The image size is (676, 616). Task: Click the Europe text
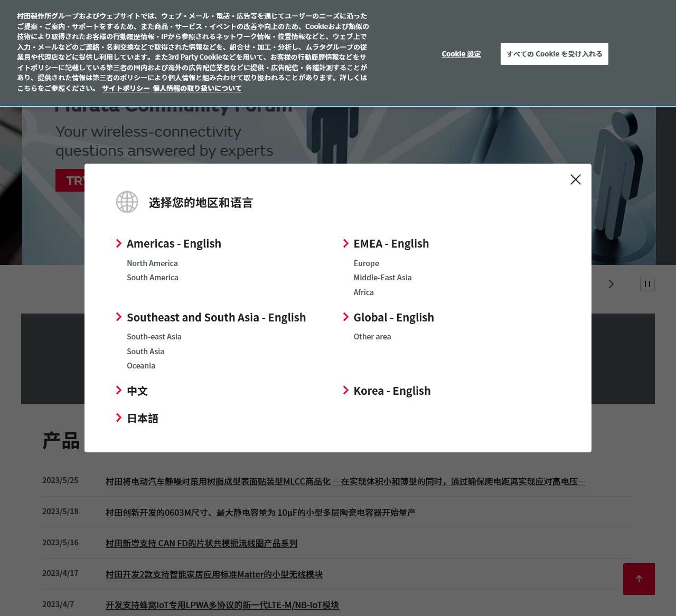(x=367, y=263)
